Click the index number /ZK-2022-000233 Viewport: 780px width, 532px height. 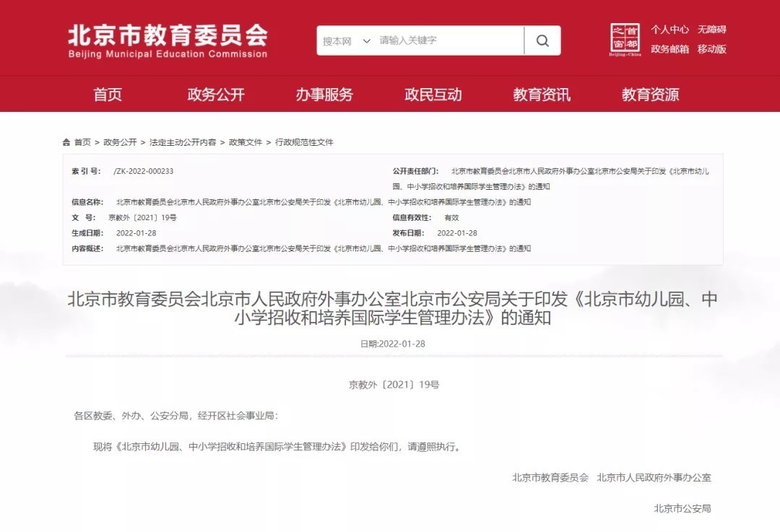[143, 171]
